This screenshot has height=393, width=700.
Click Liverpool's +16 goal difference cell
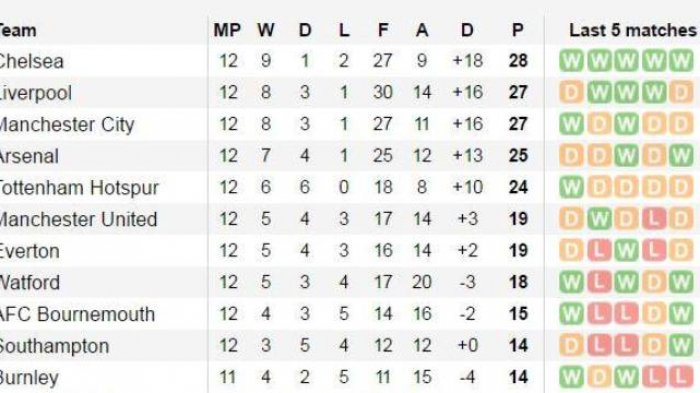[467, 92]
